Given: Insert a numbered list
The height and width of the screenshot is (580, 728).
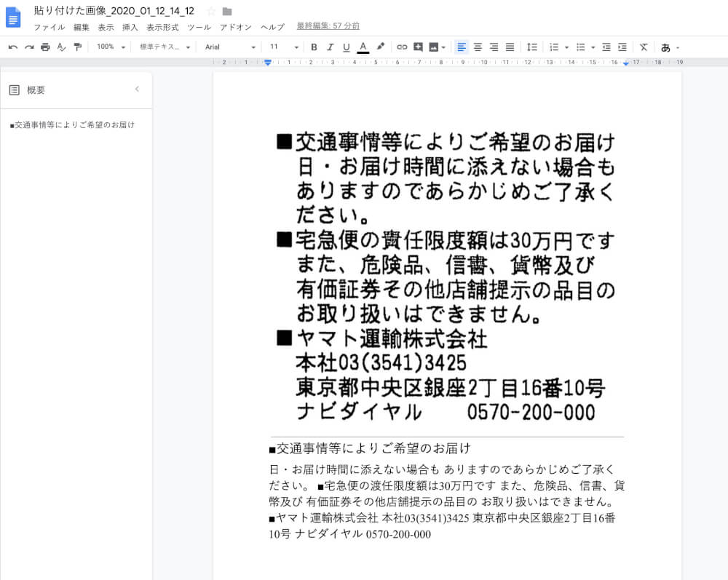Looking at the screenshot, I should click(554, 47).
